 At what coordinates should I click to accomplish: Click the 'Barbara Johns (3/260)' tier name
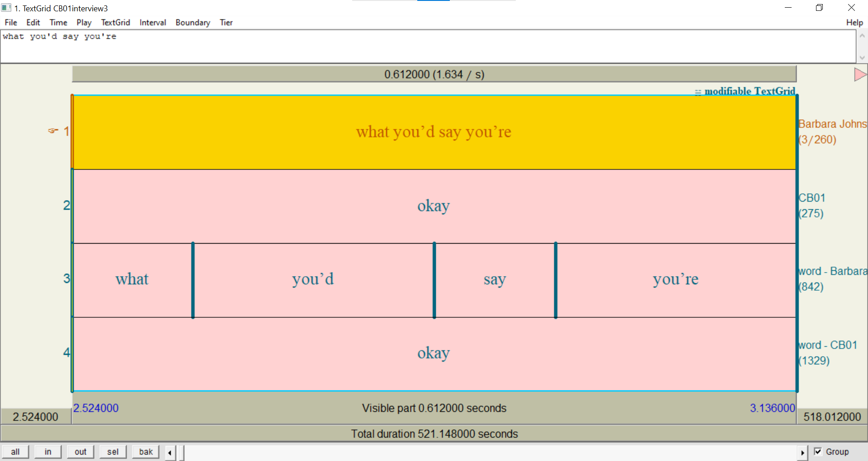point(832,132)
